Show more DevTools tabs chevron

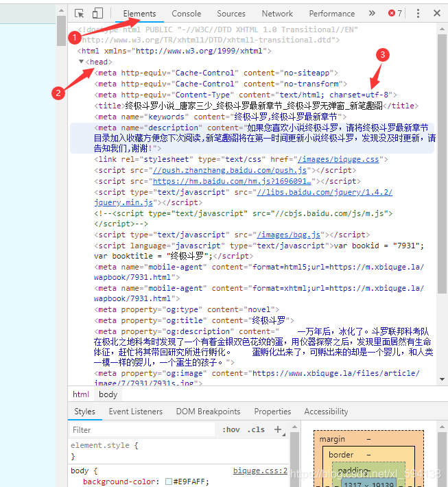click(372, 13)
